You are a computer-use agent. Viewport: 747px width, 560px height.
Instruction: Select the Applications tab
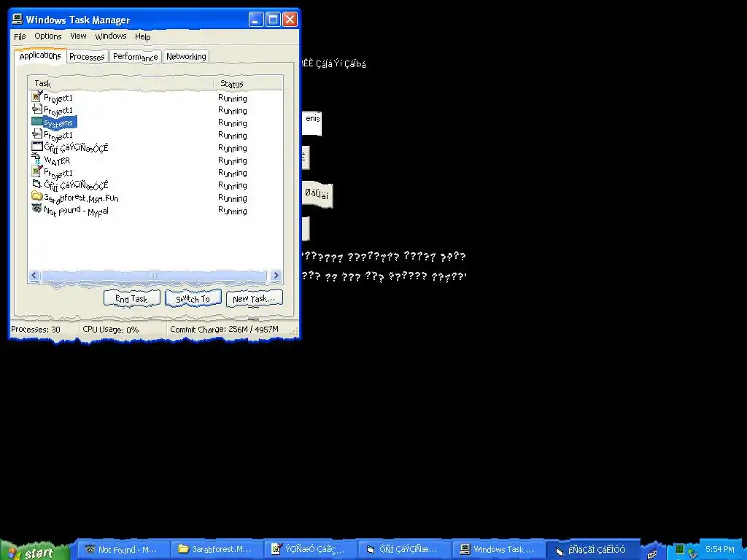point(40,55)
